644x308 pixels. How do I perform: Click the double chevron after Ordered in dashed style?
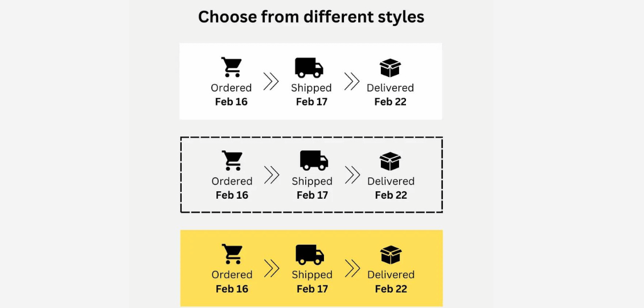coord(272,175)
